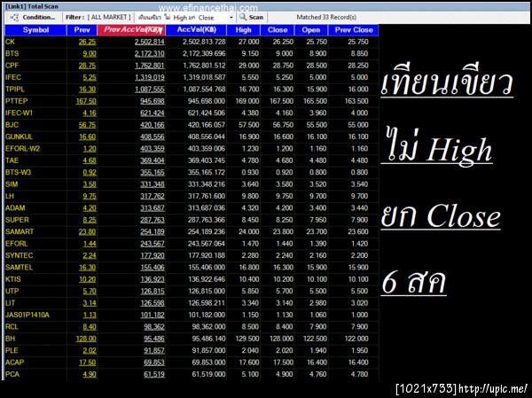This screenshot has width=532, height=398.
Task: Sort by the Symbol column header
Action: tap(35, 30)
